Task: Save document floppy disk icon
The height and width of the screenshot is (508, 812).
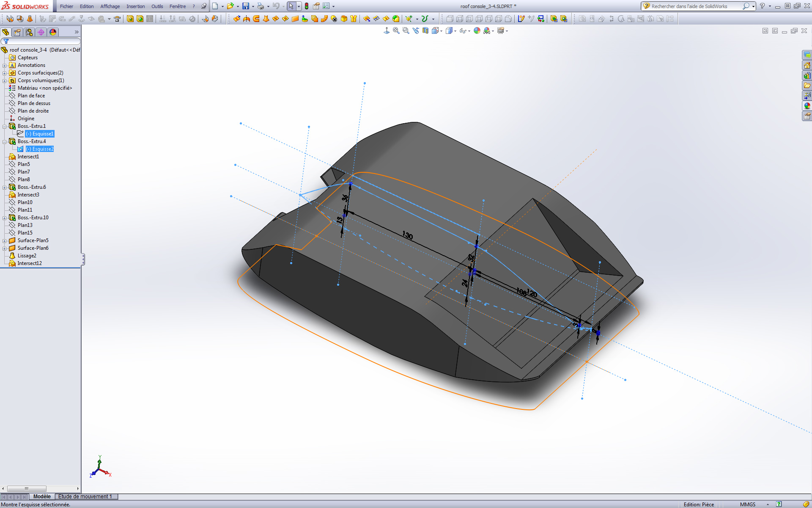Action: tap(246, 6)
